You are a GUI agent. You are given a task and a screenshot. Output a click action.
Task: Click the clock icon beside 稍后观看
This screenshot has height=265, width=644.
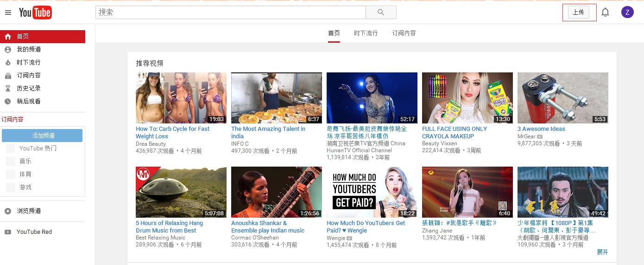pyautogui.click(x=8, y=101)
